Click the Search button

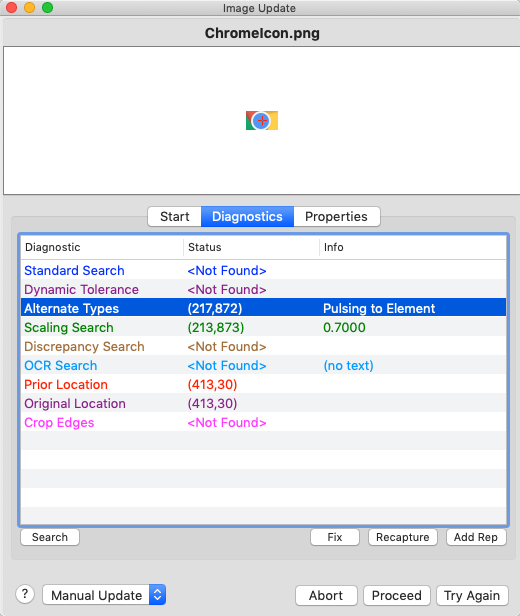50,537
